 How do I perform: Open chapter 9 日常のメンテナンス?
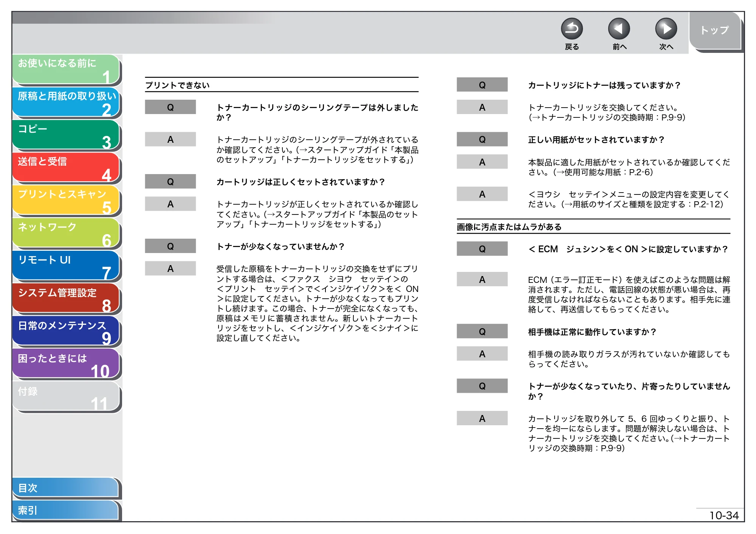click(x=66, y=331)
